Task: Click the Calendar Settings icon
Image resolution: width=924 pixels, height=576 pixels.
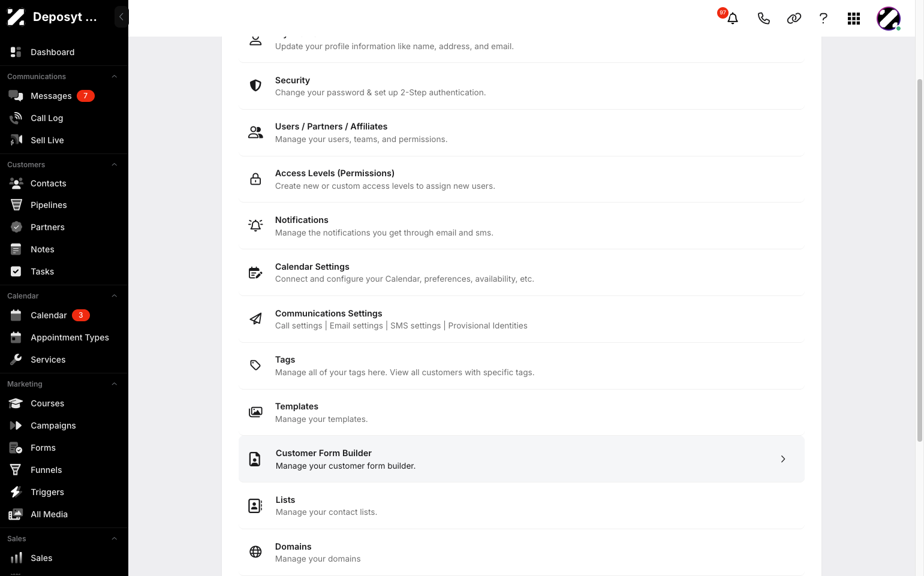Action: point(255,273)
